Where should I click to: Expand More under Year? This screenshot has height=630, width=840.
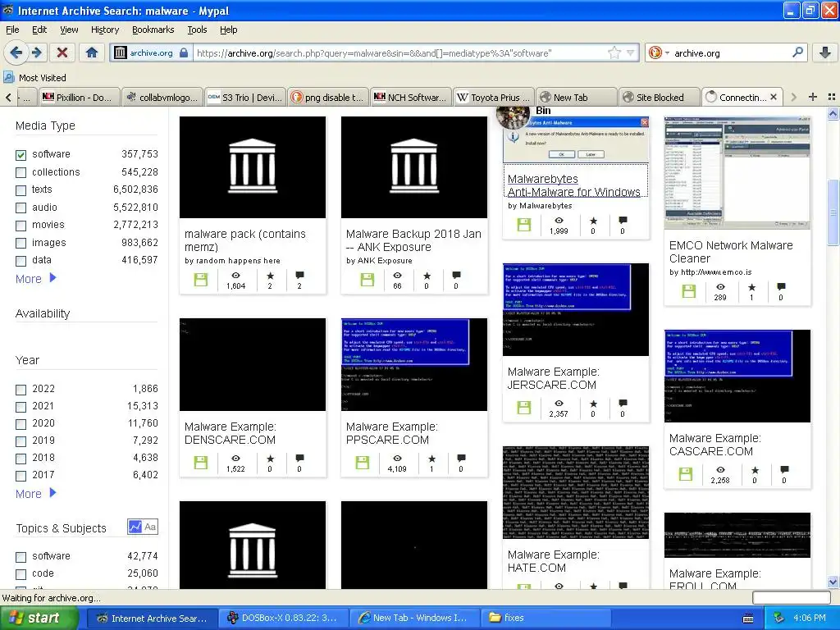(36, 493)
